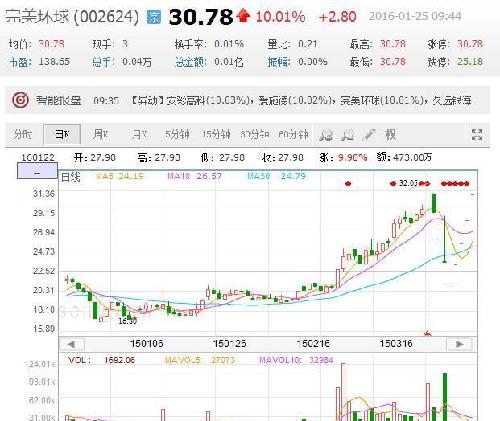This screenshot has width=500, height=421.
Task: Click the leftmost single red event dot
Action: pos(348,183)
